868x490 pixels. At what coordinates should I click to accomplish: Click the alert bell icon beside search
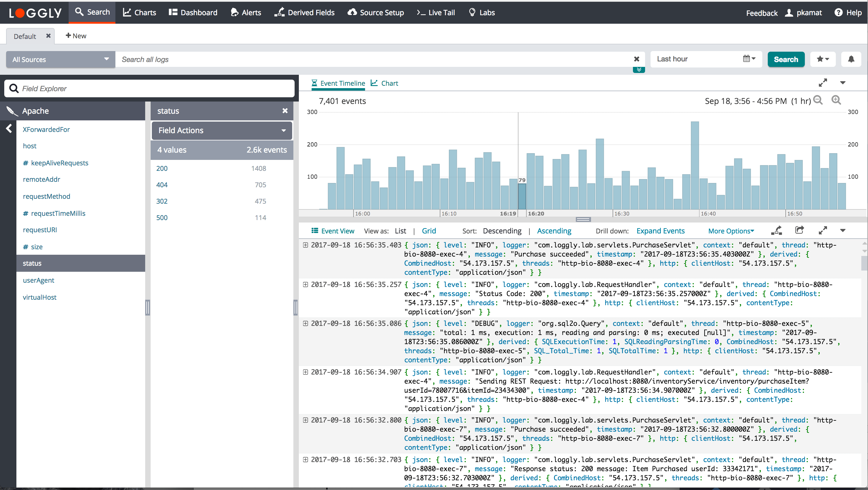[x=851, y=59]
